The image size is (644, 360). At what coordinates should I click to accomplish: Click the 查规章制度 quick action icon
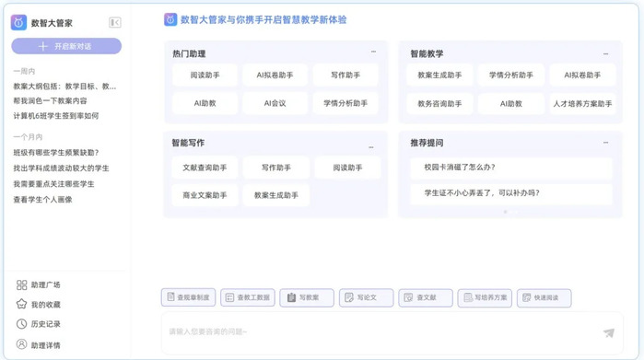(x=170, y=297)
